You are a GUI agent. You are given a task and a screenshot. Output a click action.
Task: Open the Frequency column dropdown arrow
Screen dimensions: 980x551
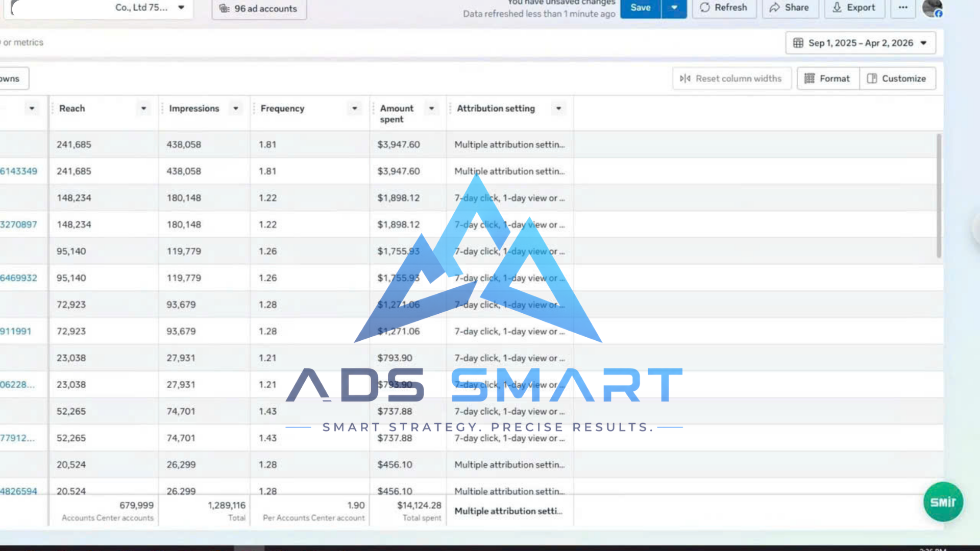[x=355, y=108]
